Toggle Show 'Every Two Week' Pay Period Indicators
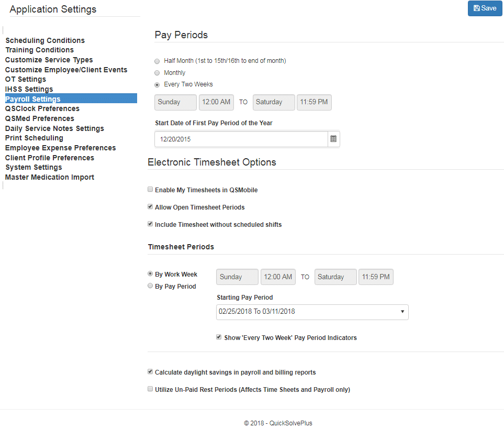Image resolution: width=504 pixels, height=428 pixels. click(219, 337)
